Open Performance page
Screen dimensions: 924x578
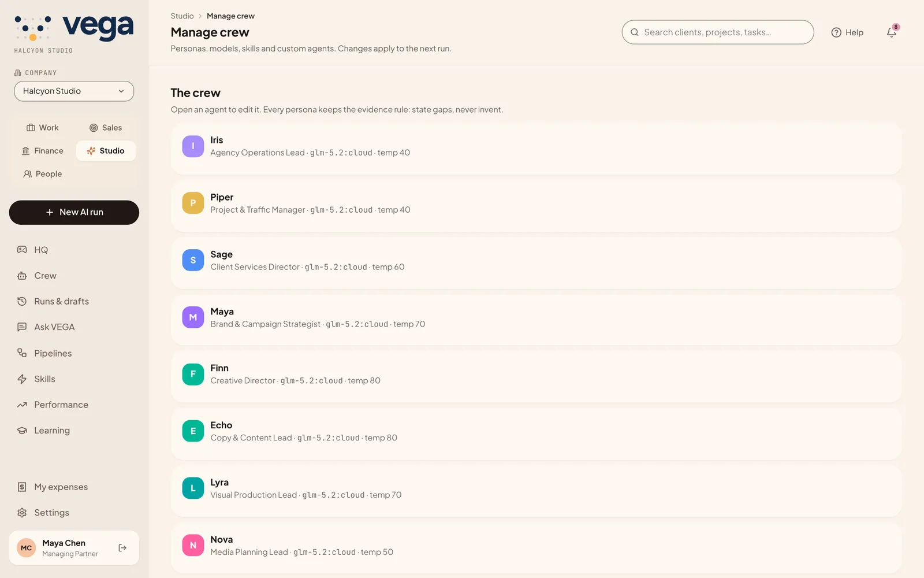[x=74, y=405]
